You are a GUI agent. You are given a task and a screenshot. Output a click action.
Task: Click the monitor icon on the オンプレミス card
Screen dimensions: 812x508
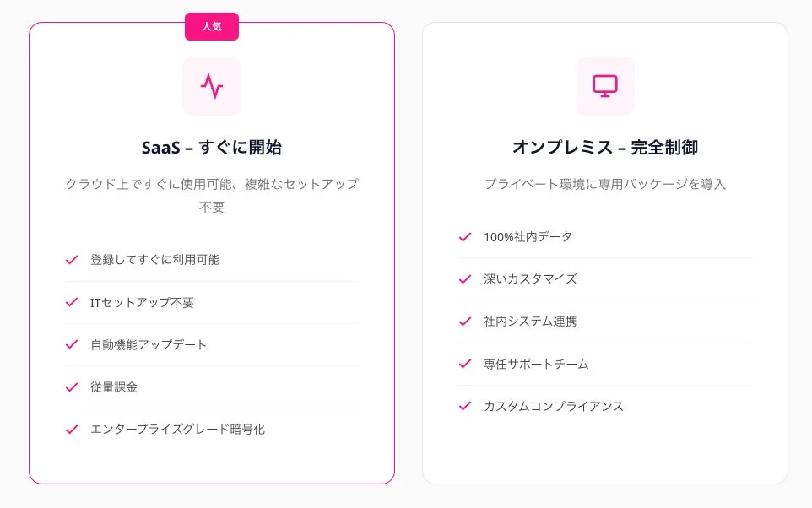604,85
